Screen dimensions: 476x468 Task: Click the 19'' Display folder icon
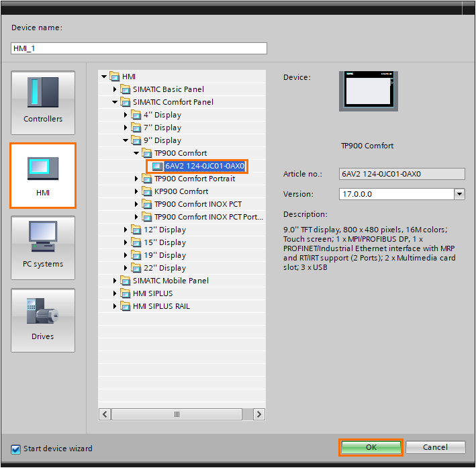click(x=136, y=255)
